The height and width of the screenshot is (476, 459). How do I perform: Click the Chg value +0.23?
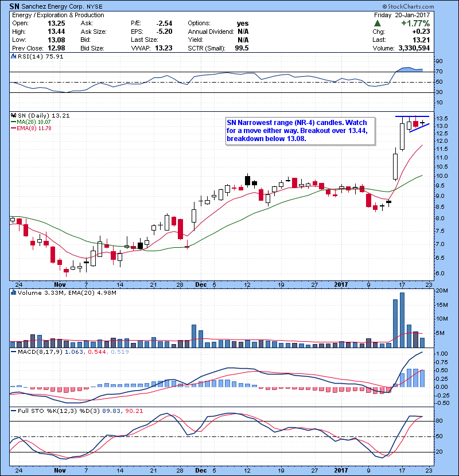(421, 32)
